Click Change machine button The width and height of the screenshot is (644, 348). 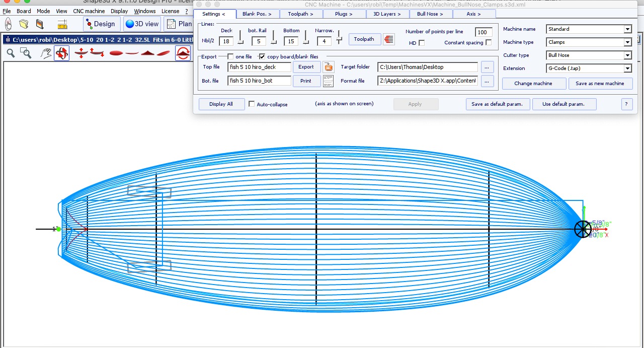[x=533, y=84]
